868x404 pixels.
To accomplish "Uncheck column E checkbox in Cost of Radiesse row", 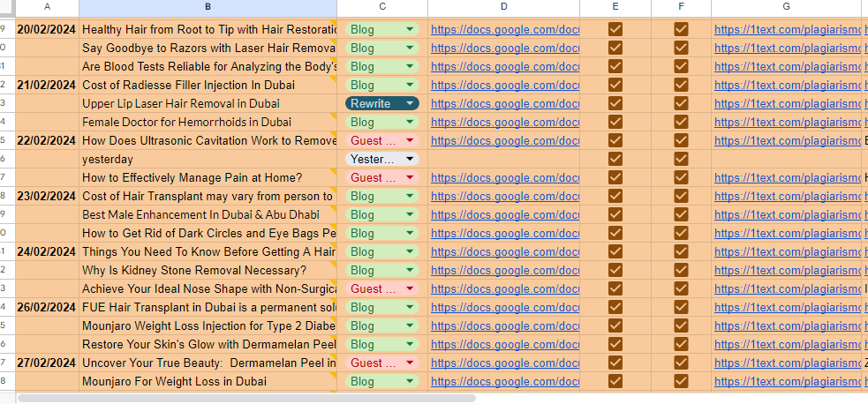I will click(x=615, y=85).
